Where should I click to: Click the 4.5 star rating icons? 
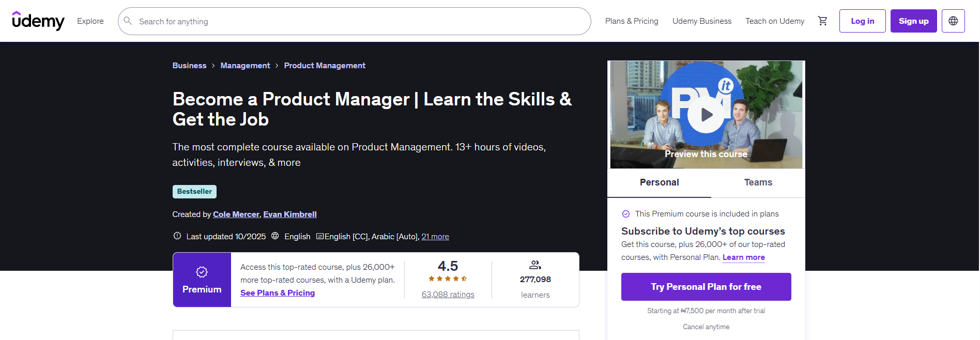[x=448, y=279]
